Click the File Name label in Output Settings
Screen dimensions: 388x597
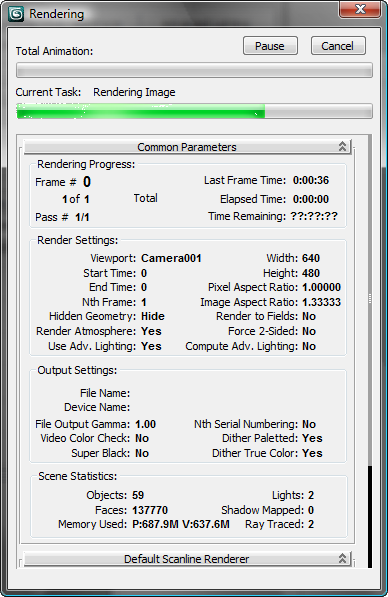click(105, 393)
